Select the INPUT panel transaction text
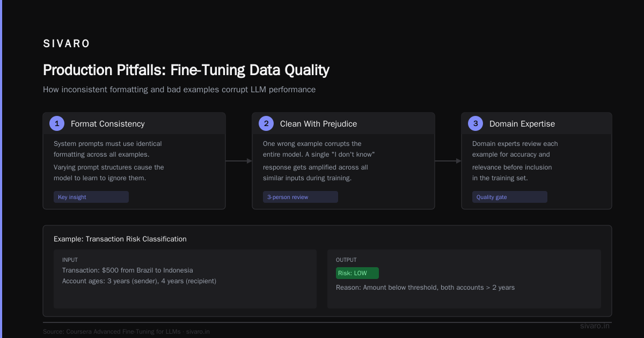 click(x=128, y=270)
